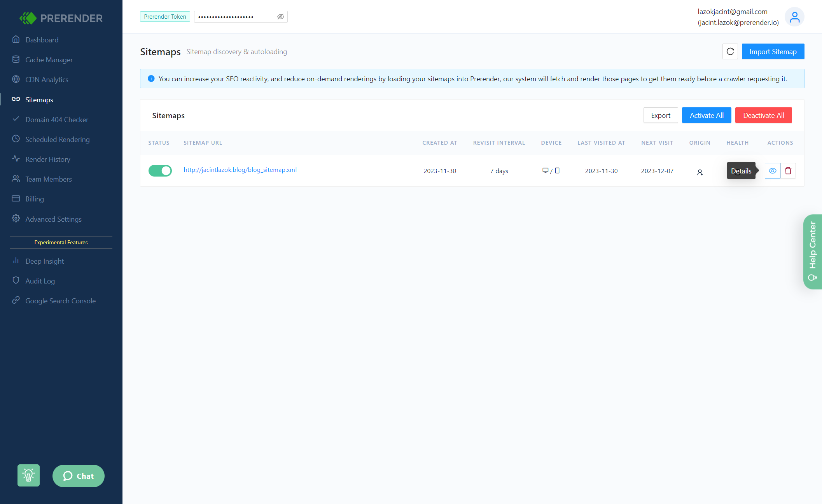
Task: Click Import Sitemap button
Action: pos(773,51)
